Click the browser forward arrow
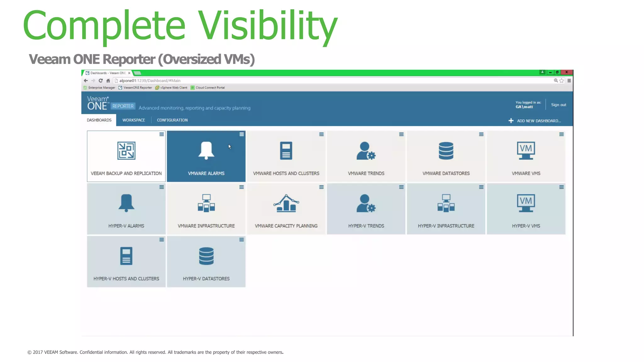The height and width of the screenshot is (362, 644). (93, 81)
